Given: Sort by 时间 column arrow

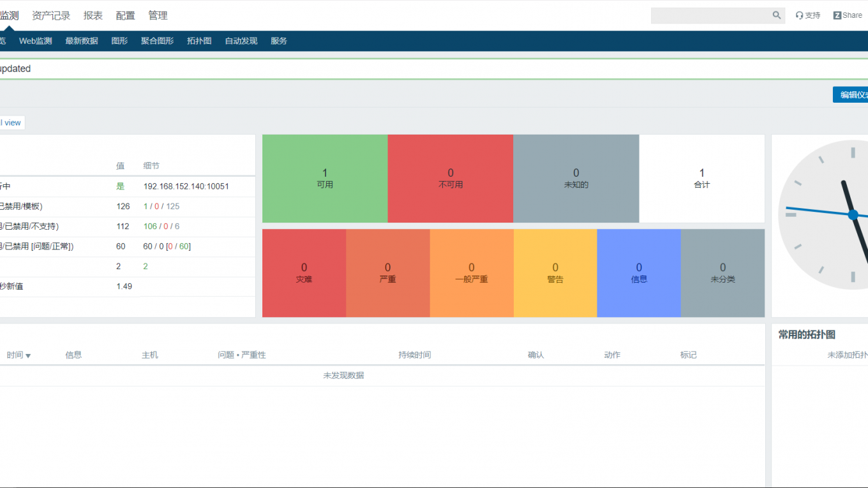Looking at the screenshot, I should 28,355.
